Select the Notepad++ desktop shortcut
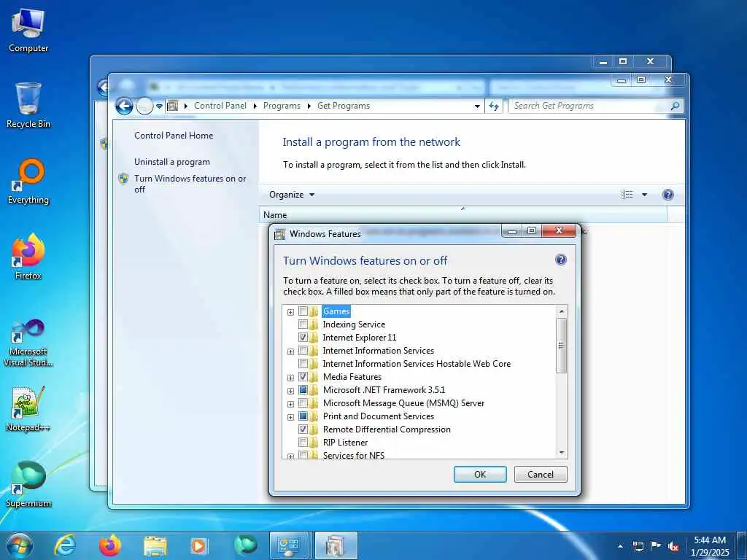Screen dimensions: 747x560 click(x=28, y=408)
